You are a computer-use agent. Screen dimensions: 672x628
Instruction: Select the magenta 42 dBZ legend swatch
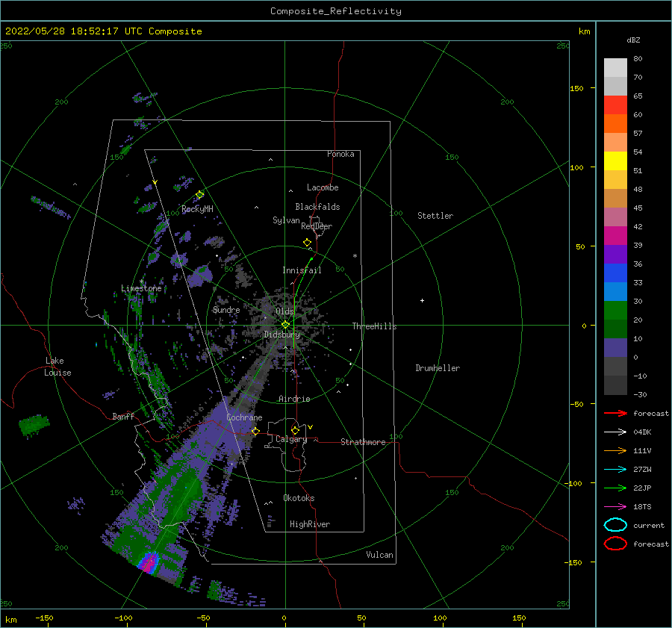click(615, 235)
